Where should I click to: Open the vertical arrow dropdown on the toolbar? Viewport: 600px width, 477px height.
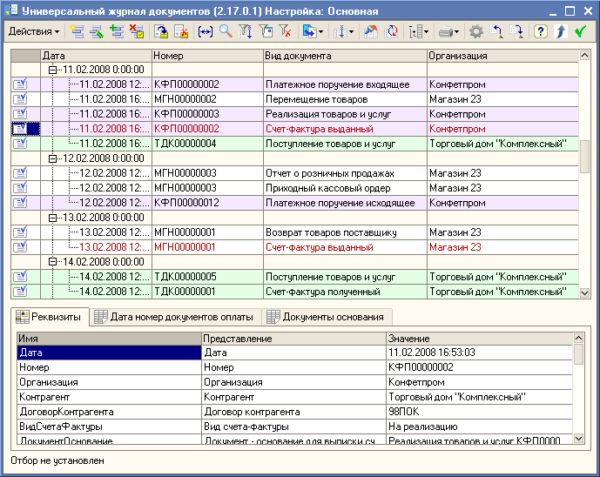coord(343,32)
